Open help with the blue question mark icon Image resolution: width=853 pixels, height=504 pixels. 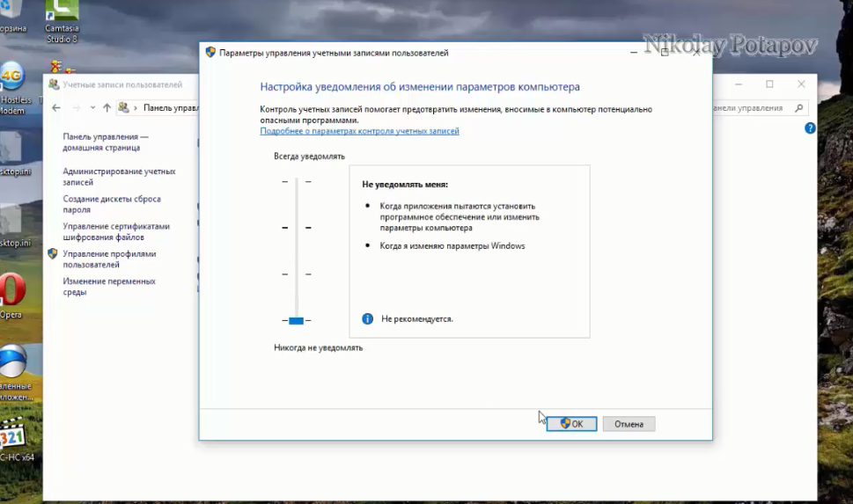tap(810, 128)
